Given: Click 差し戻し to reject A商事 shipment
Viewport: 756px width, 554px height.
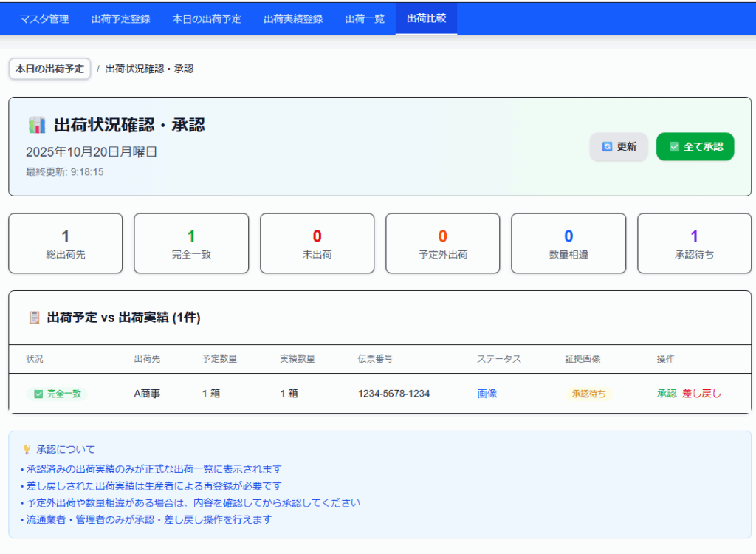Looking at the screenshot, I should point(701,394).
